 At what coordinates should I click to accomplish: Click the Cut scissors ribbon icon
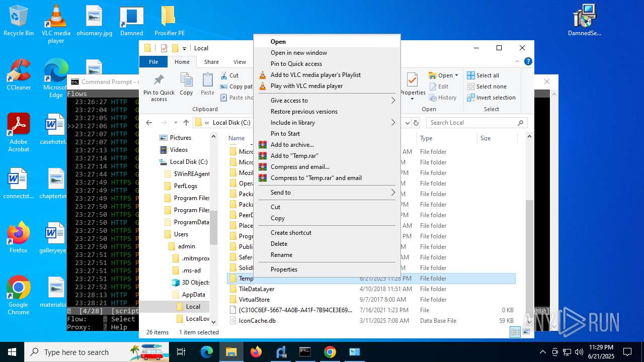click(x=224, y=75)
